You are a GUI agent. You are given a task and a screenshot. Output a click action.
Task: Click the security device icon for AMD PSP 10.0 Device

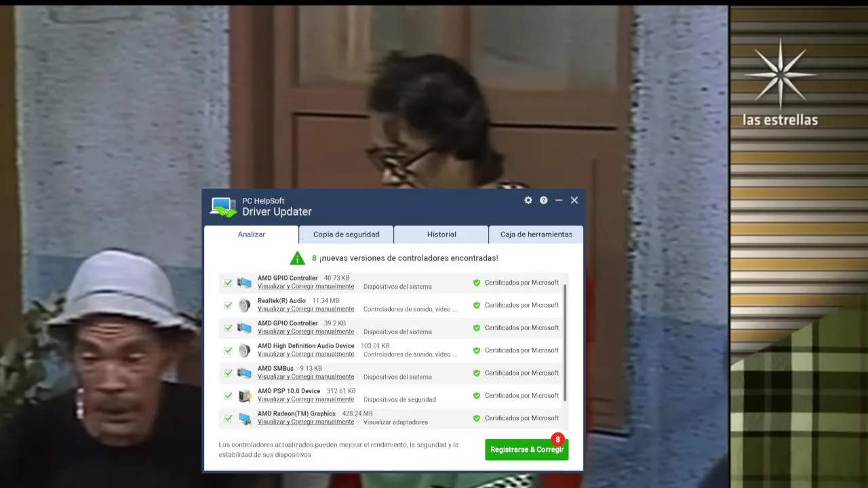[244, 396]
